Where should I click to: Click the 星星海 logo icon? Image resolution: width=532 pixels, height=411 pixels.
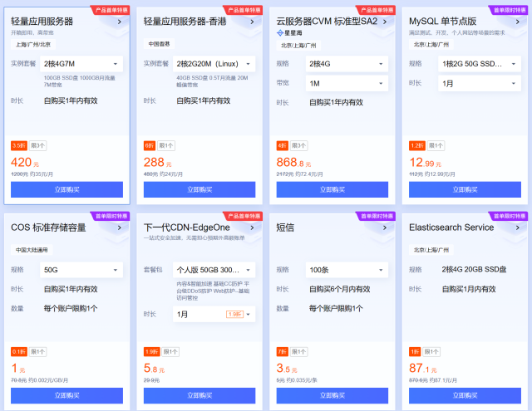tap(280, 33)
